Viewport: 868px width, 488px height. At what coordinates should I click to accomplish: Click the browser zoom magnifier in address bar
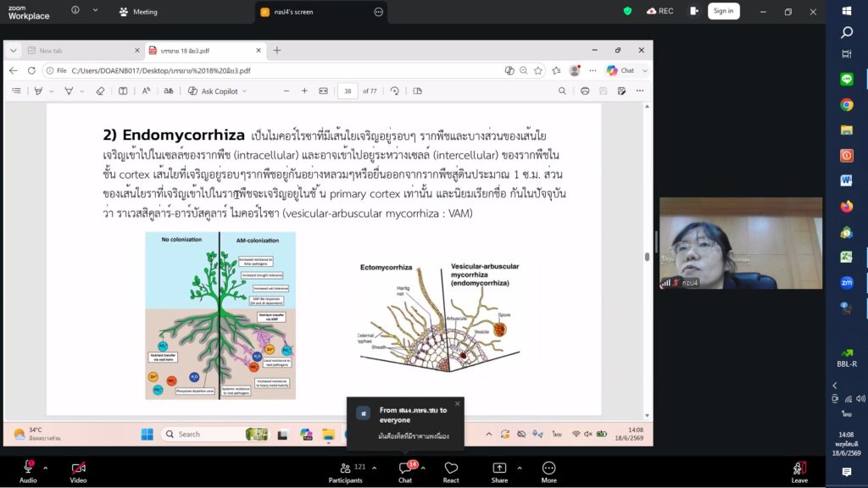pyautogui.click(x=523, y=71)
